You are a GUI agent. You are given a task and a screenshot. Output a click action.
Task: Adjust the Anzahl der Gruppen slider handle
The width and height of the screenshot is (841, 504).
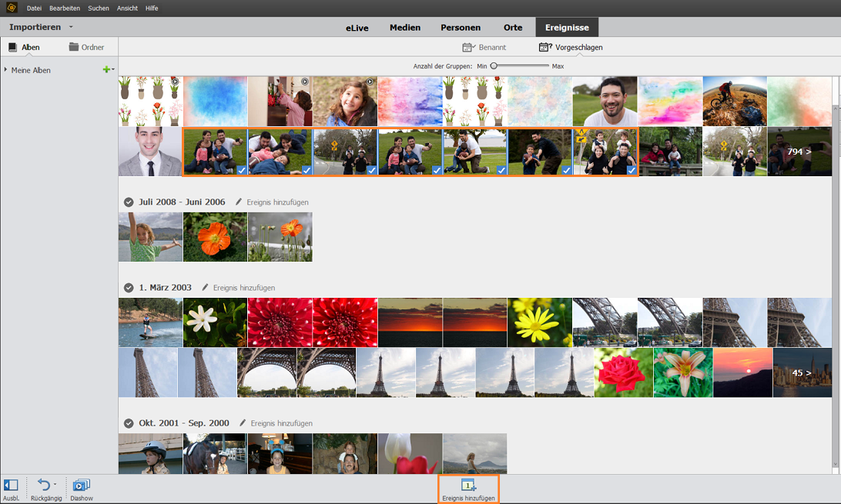494,66
